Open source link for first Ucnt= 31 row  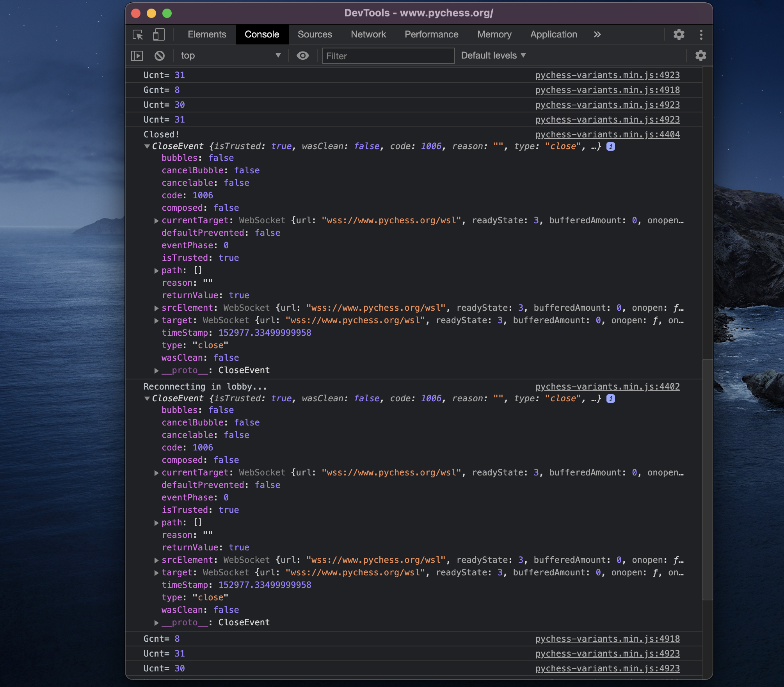coord(608,75)
